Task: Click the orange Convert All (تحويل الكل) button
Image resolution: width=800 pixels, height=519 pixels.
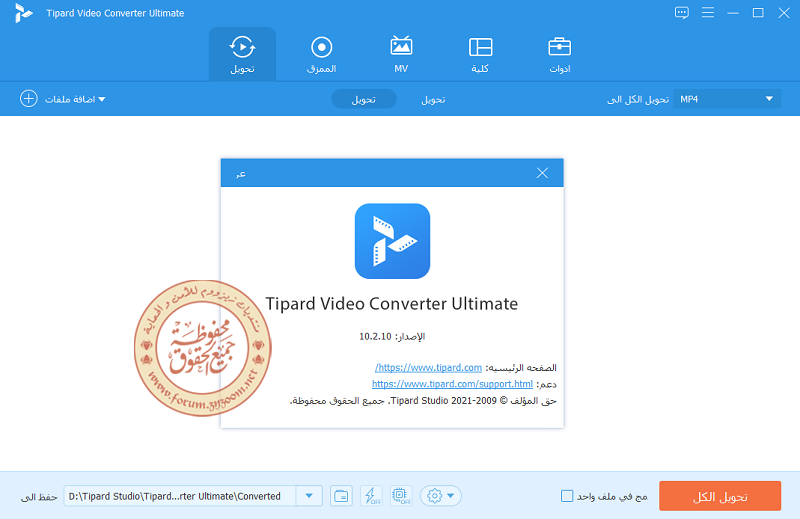Action: pos(720,496)
